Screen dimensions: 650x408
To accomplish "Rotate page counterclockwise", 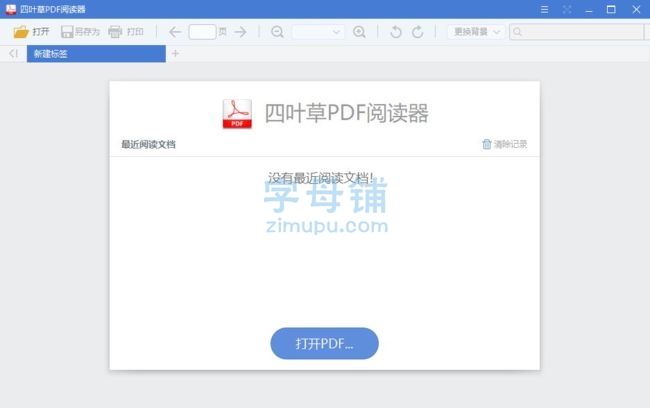I will click(396, 32).
